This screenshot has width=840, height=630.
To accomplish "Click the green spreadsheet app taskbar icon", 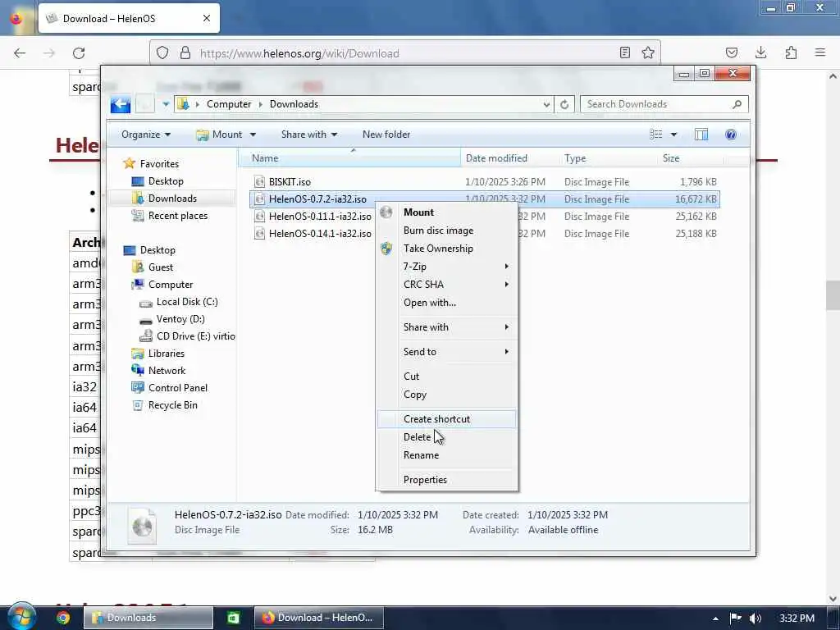I will pos(233,618).
